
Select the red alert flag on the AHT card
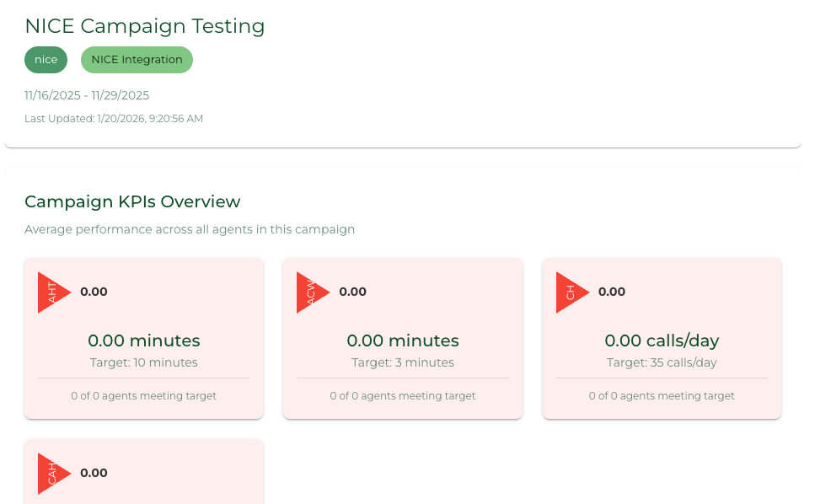click(x=52, y=292)
